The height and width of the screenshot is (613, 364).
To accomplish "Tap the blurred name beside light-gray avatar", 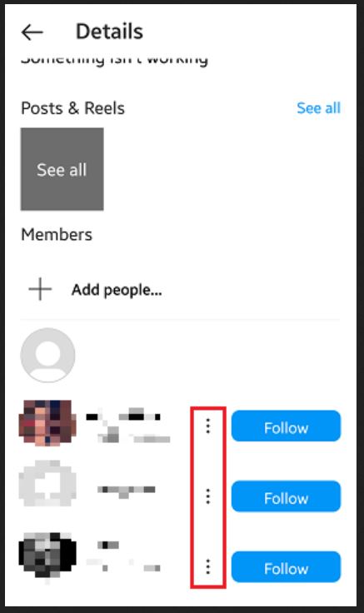I will (x=127, y=491).
